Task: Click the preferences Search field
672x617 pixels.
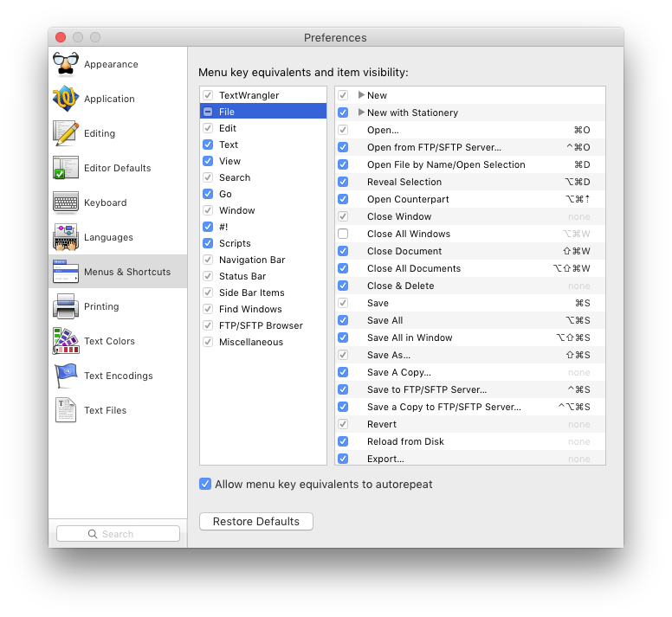Action: coord(118,534)
